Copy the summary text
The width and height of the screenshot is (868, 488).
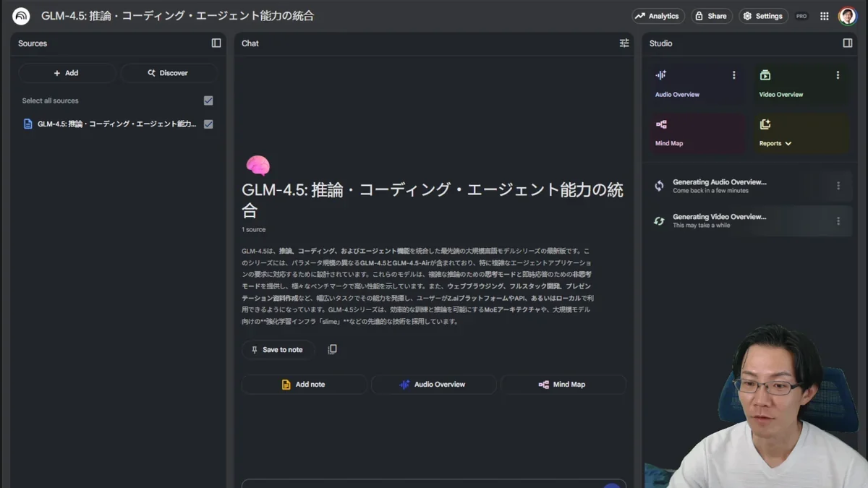(332, 349)
